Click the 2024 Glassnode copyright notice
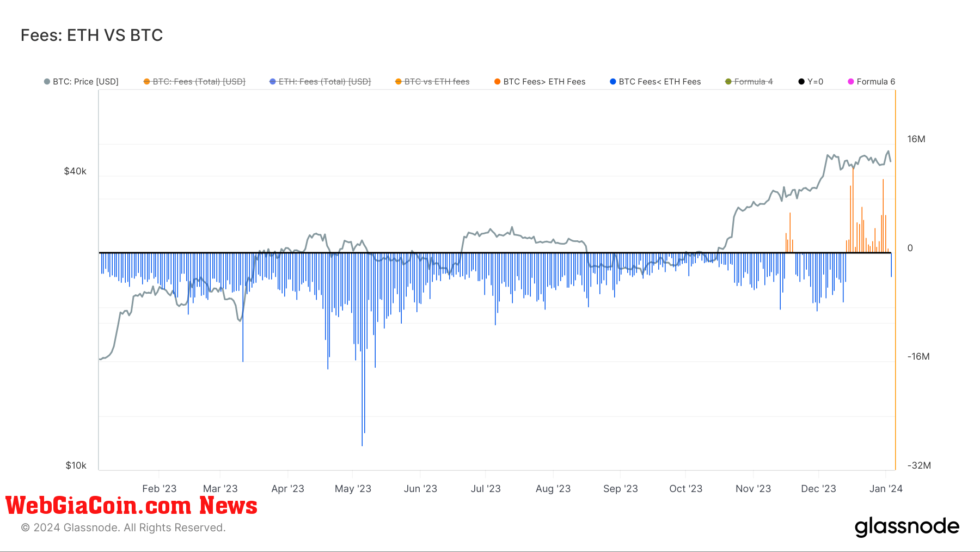 (x=123, y=527)
